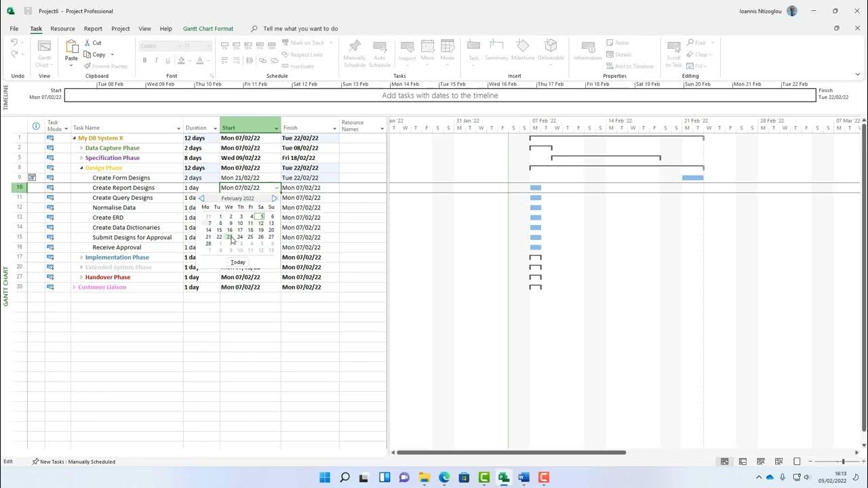Click the fill color bucket swatch
The height and width of the screenshot is (488, 868).
point(181,60)
